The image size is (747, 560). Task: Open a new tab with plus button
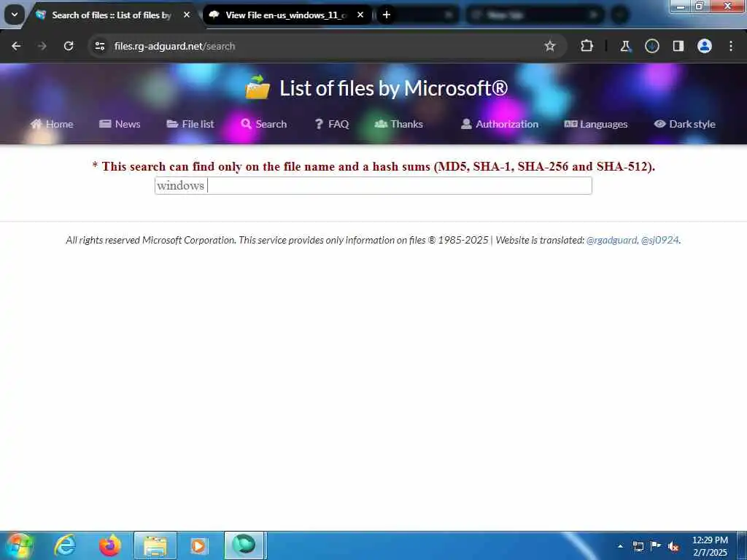[x=387, y=15]
